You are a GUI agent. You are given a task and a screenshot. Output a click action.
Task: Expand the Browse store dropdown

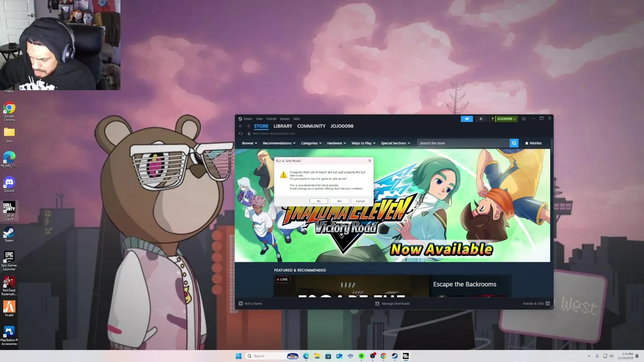tap(250, 143)
